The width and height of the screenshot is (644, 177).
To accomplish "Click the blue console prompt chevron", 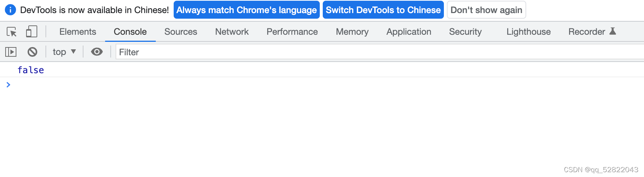I will click(8, 85).
